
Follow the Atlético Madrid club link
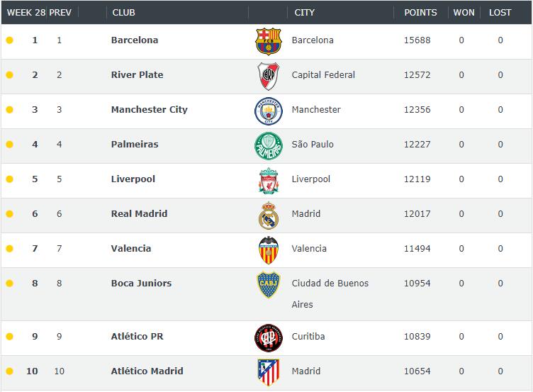point(147,371)
